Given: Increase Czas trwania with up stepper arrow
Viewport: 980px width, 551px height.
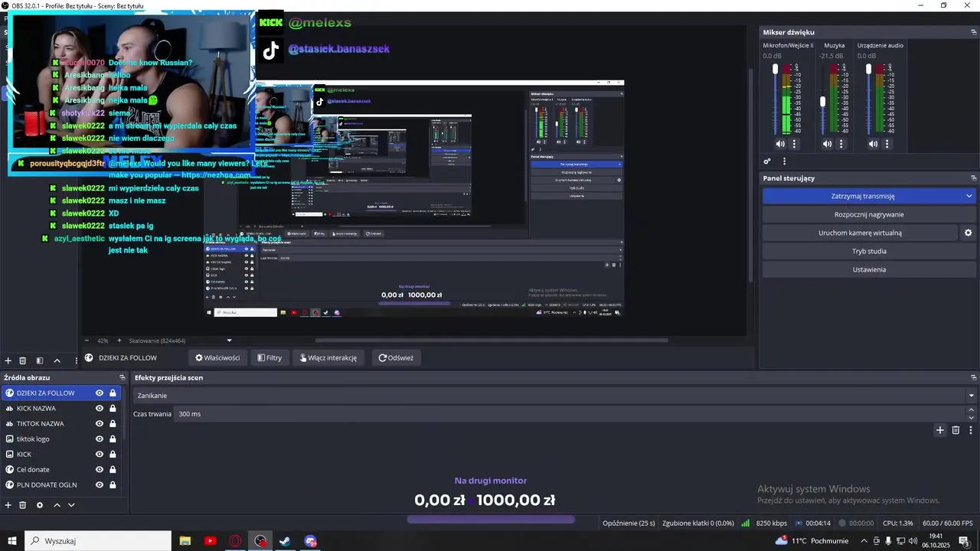Looking at the screenshot, I should pyautogui.click(x=972, y=410).
